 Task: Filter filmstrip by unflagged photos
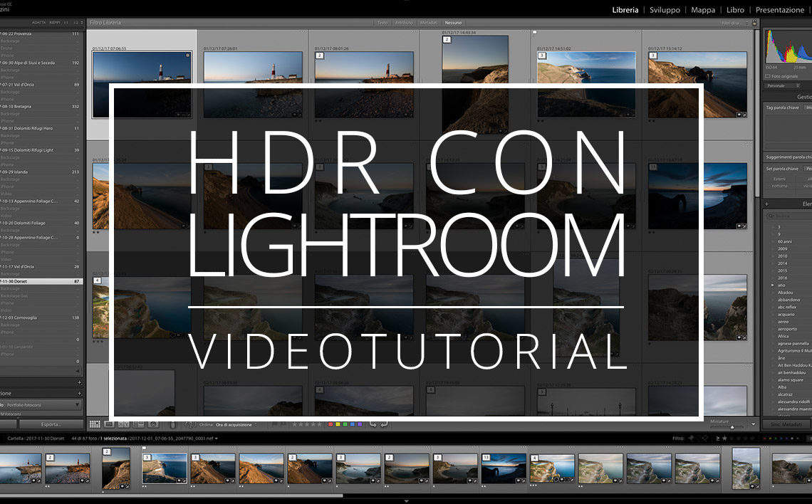[698, 439]
